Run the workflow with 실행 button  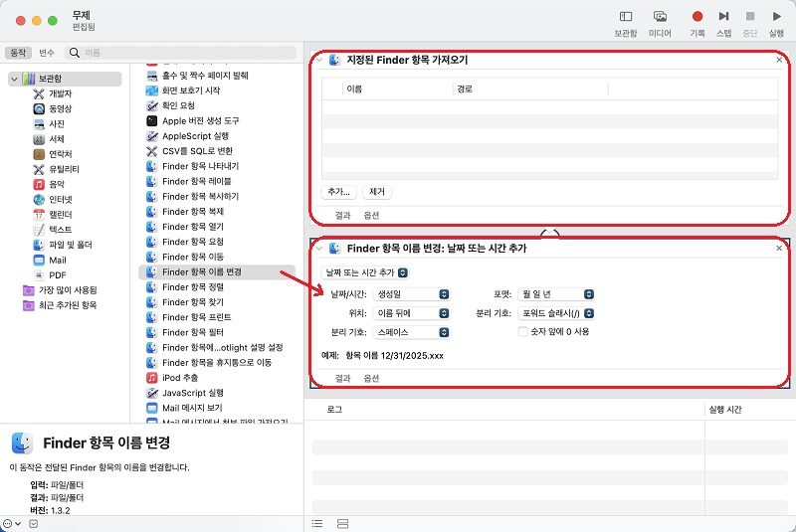pos(776,23)
